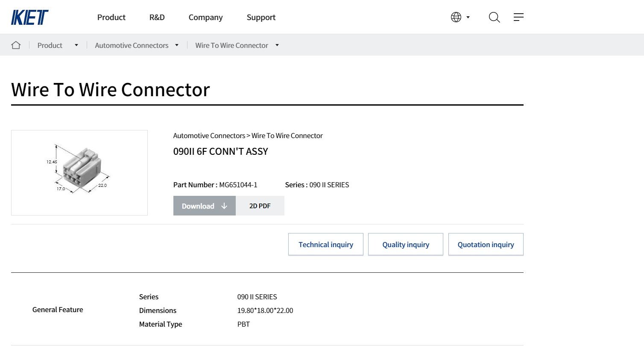Open the search magnifier icon

[494, 17]
